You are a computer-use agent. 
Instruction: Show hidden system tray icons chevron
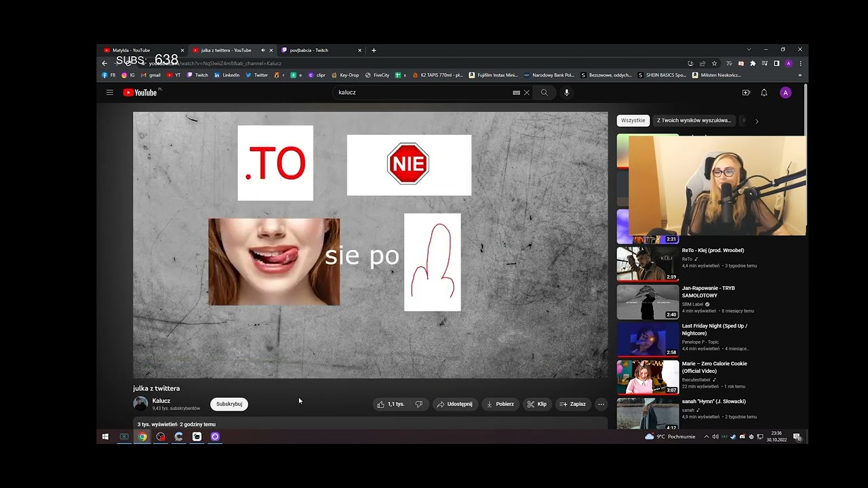[x=707, y=436]
